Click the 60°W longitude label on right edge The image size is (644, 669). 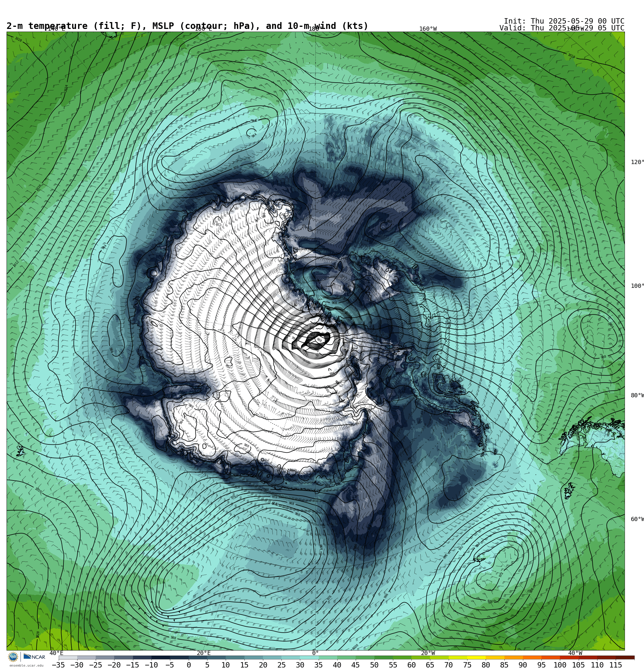click(637, 519)
